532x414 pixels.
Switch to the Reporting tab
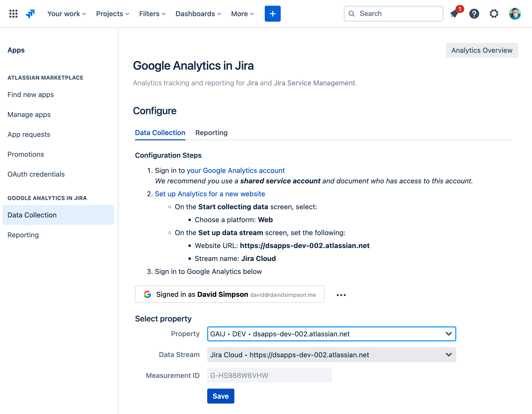coord(211,133)
